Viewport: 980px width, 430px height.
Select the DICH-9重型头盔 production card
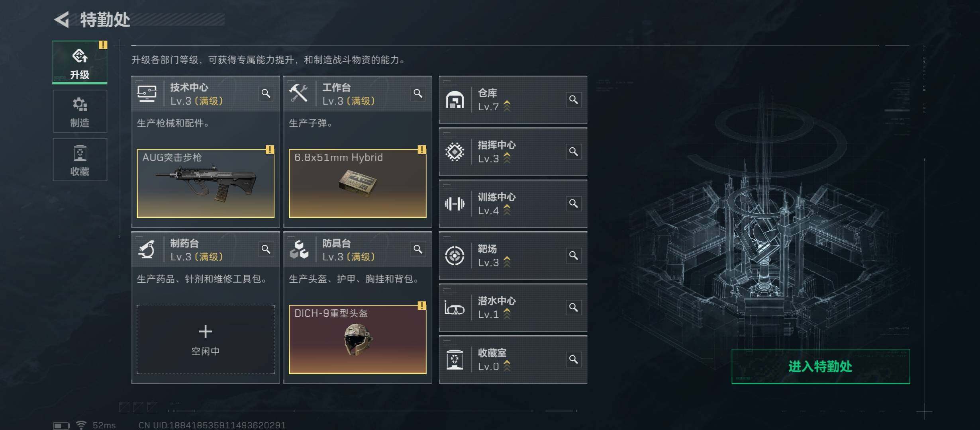coord(358,340)
